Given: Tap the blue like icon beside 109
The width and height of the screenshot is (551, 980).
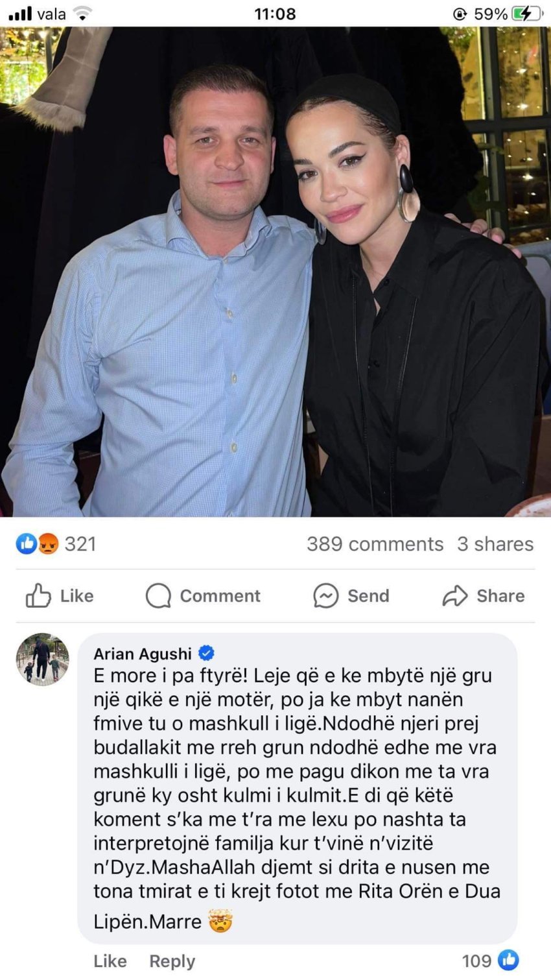Looking at the screenshot, I should pos(510,960).
